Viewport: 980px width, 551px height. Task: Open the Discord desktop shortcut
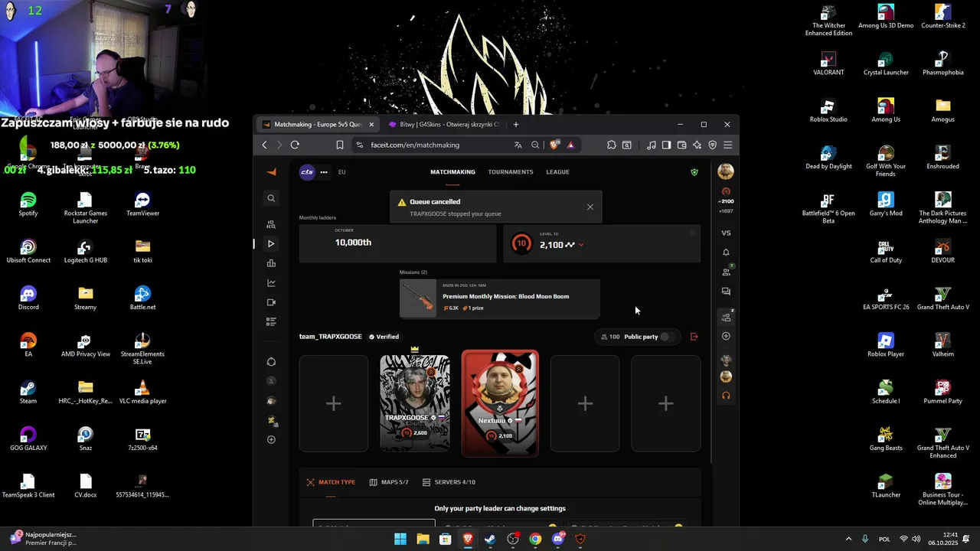pos(28,298)
